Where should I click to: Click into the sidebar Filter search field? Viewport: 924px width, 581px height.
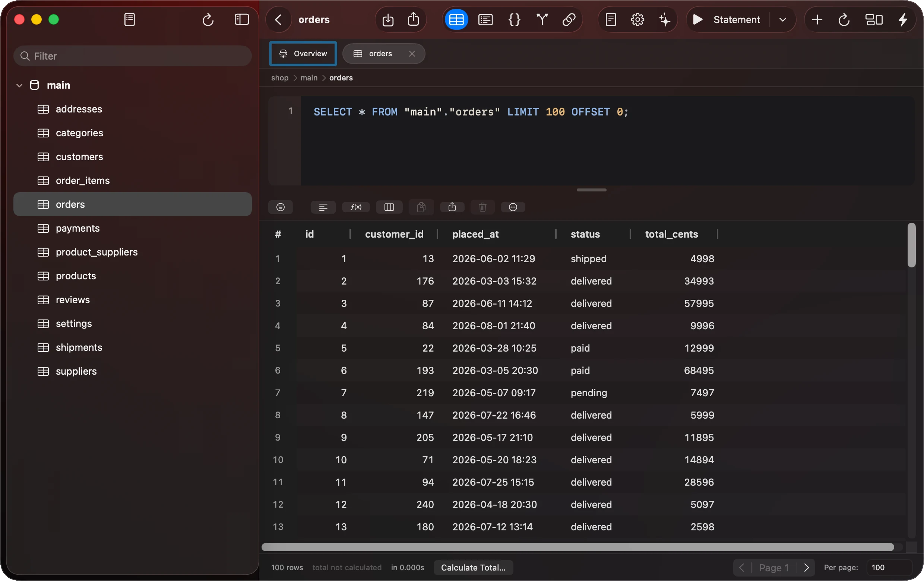(x=133, y=56)
